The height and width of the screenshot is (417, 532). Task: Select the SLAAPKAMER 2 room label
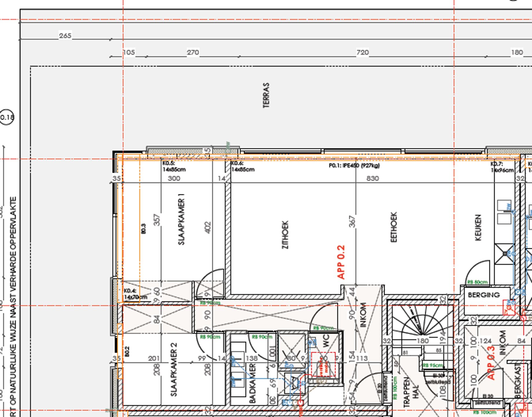(174, 370)
